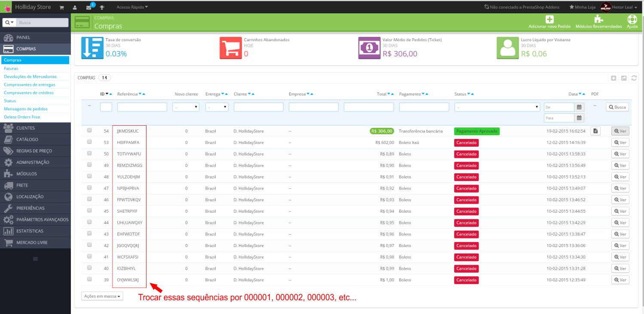644x314 pixels.
Task: Open Acesso Rápido dropdown
Action: (x=132, y=7)
